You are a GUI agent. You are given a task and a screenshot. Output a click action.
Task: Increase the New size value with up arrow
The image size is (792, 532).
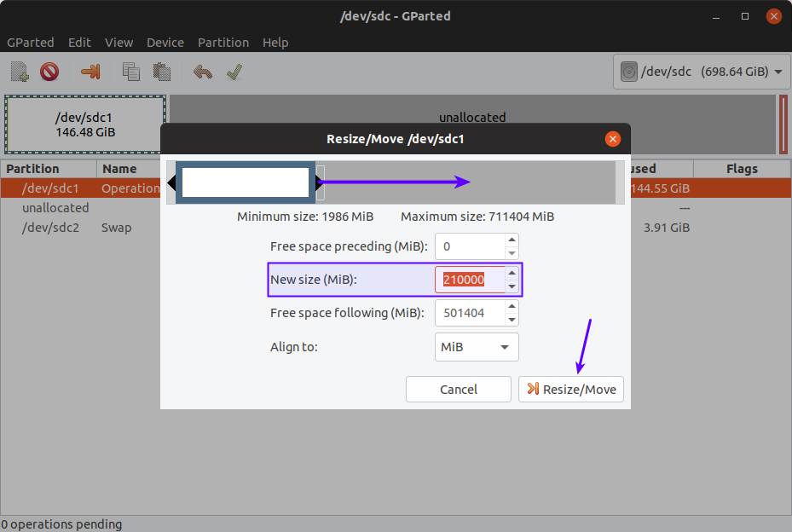pos(512,274)
